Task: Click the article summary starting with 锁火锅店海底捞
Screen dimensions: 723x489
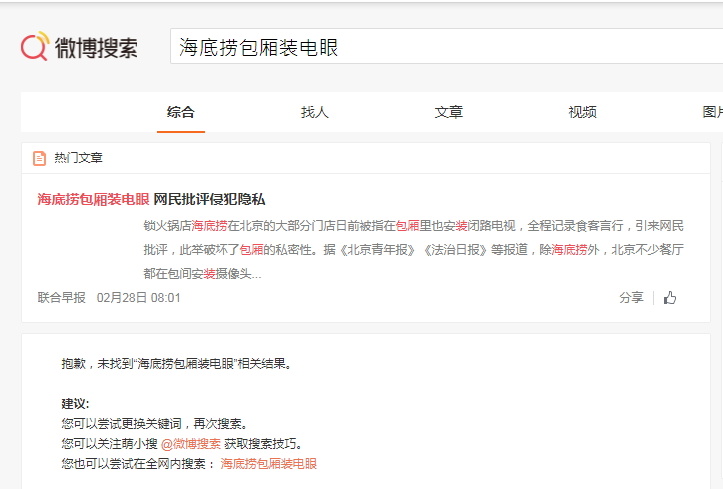Action: (x=414, y=250)
